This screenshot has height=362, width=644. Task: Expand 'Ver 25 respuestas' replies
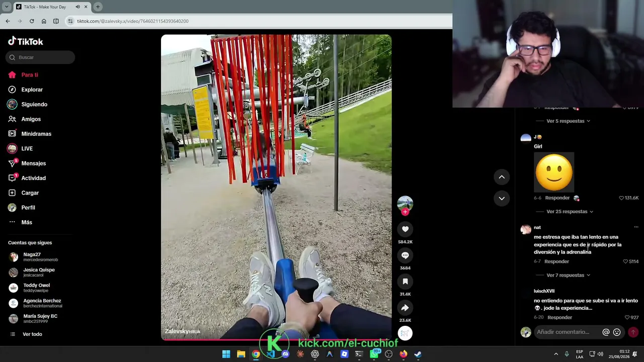pos(570,212)
